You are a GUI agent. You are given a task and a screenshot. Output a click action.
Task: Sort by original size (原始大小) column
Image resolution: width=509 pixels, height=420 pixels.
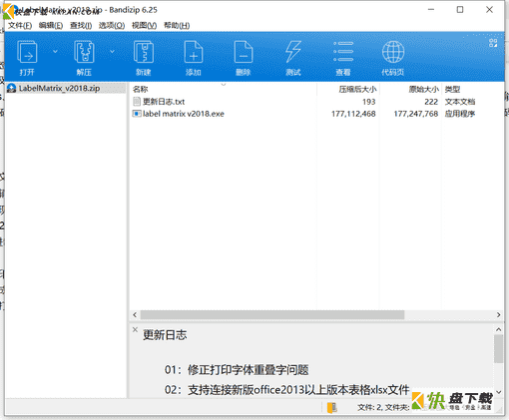[423, 89]
